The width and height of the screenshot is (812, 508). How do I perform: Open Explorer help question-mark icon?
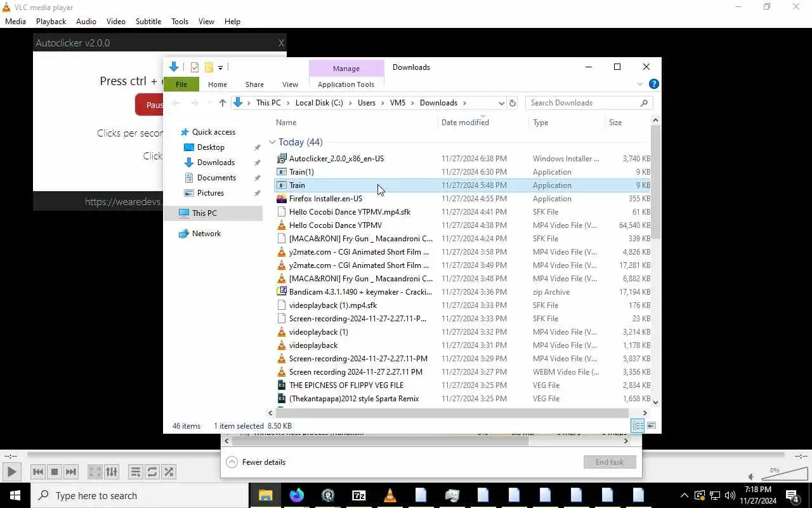(654, 84)
